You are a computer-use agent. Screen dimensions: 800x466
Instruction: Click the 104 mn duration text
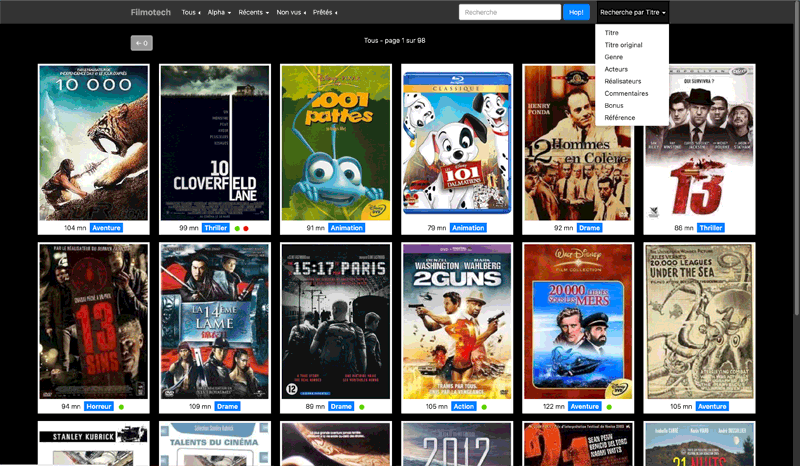tap(75, 228)
